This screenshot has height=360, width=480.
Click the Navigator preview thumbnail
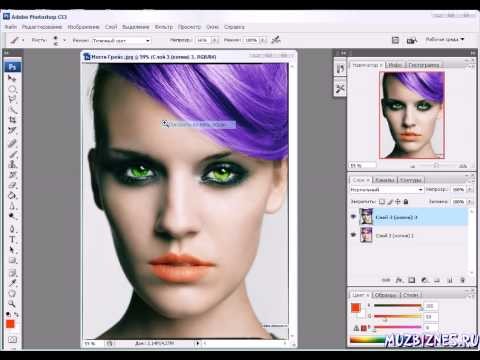(x=412, y=115)
